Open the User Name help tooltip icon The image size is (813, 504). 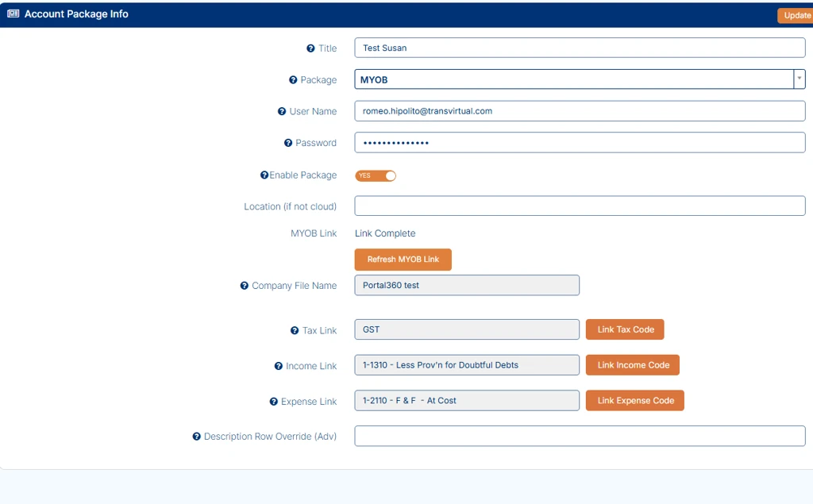[x=282, y=111]
